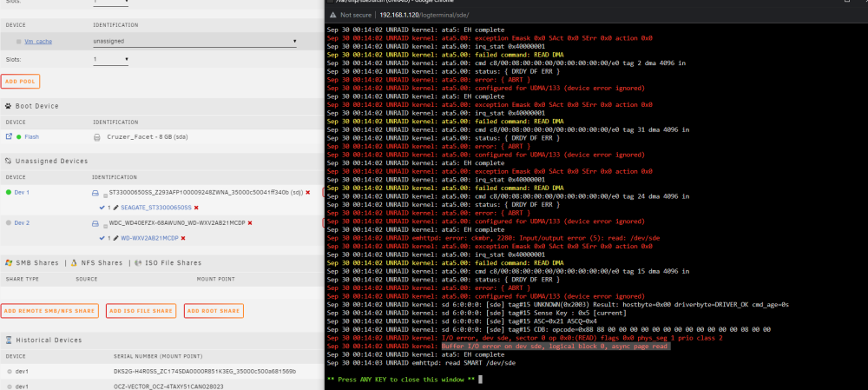Open the Flash boot device external link icon
Image resolution: width=868 pixels, height=390 pixels.
pyautogui.click(x=9, y=136)
